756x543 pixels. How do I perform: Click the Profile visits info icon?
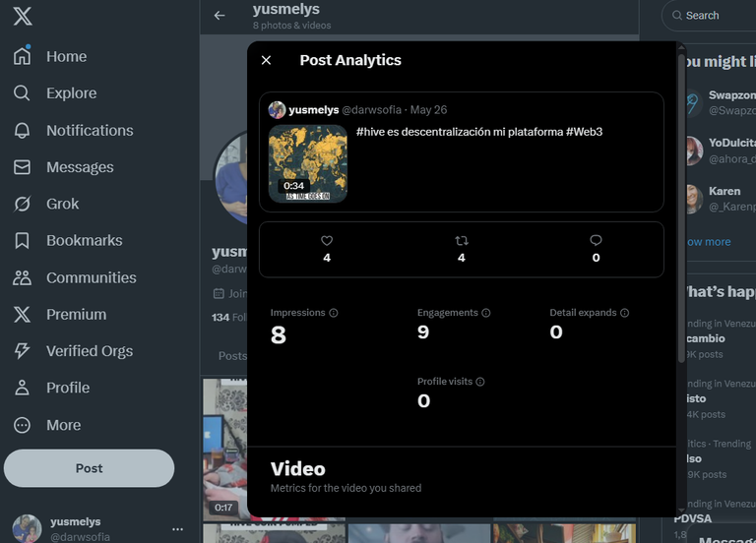point(480,382)
